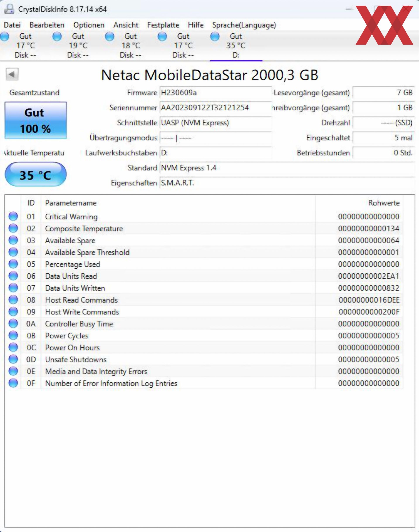Click the Gut 100 % health status button

click(36, 121)
